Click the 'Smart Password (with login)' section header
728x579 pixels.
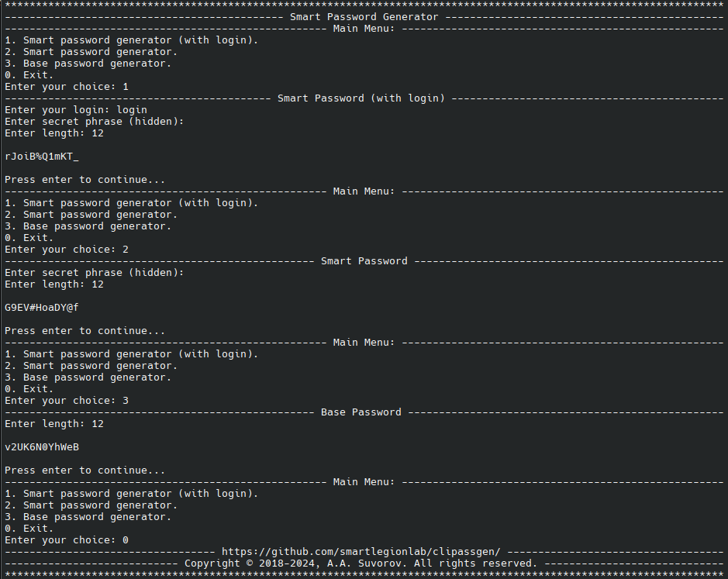[361, 98]
